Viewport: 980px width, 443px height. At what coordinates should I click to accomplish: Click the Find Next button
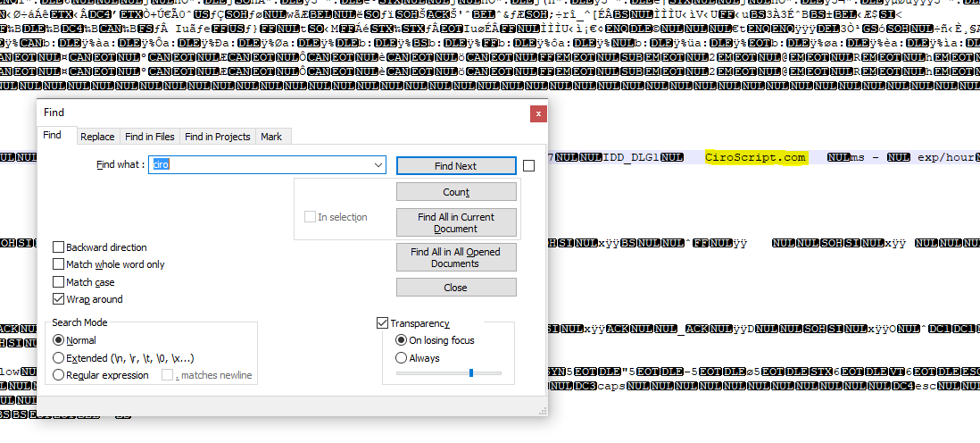pyautogui.click(x=456, y=166)
